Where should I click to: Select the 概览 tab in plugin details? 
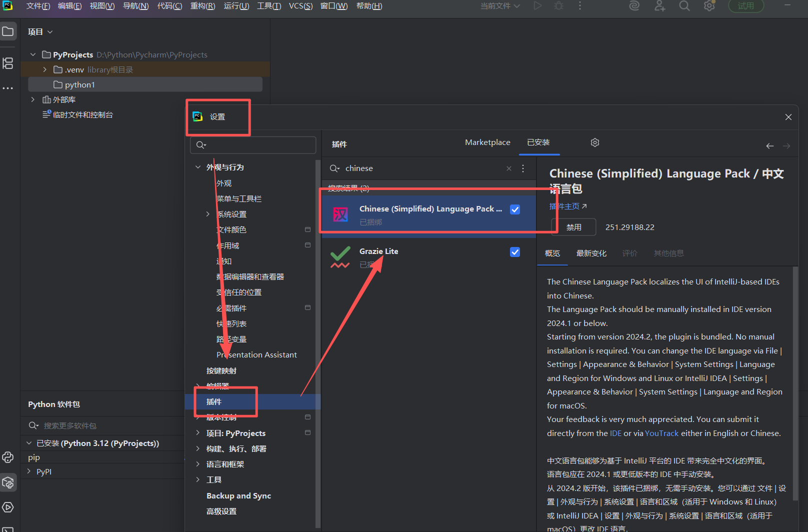click(552, 253)
